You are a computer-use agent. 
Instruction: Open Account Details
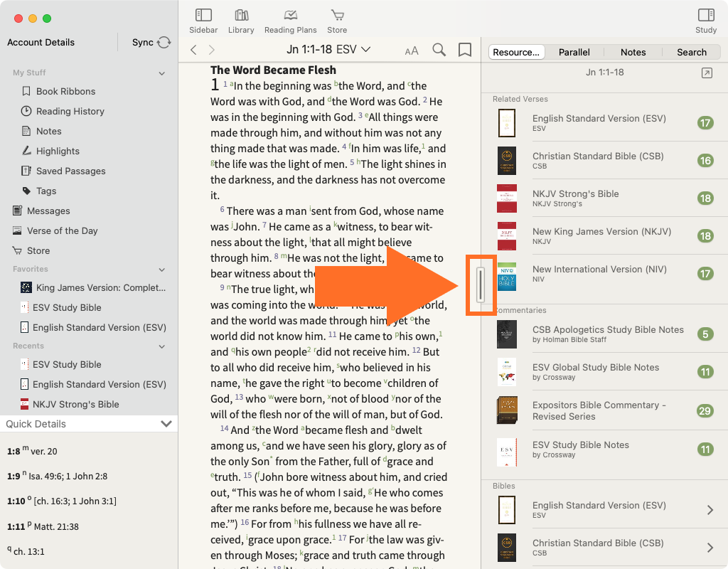[x=41, y=43]
